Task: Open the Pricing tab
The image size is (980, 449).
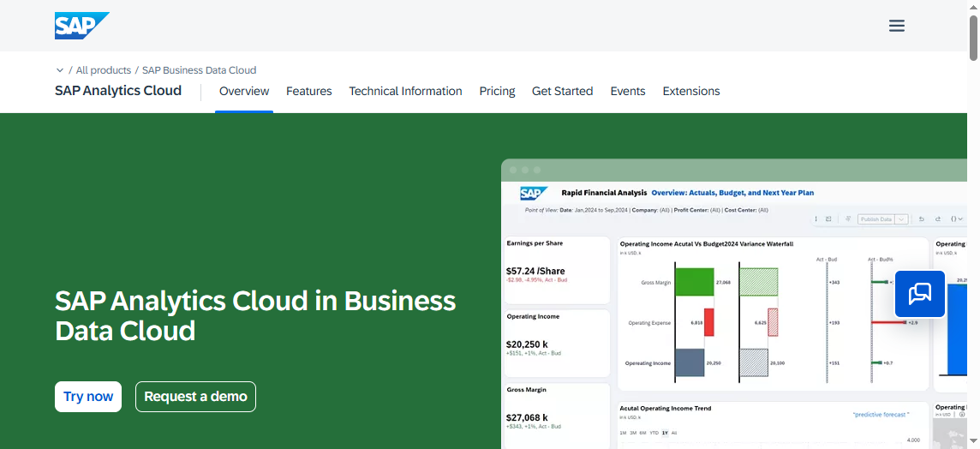Action: (x=497, y=91)
